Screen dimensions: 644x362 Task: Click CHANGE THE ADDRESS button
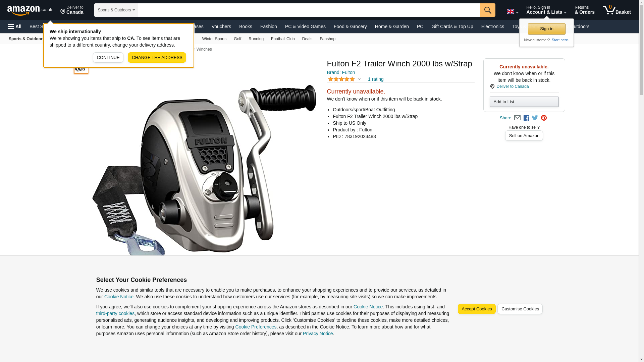[x=157, y=57]
